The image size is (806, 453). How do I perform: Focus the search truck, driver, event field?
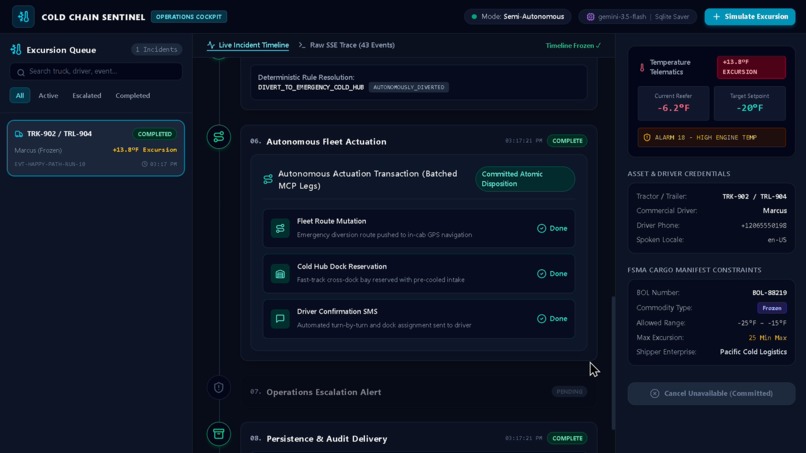96,71
